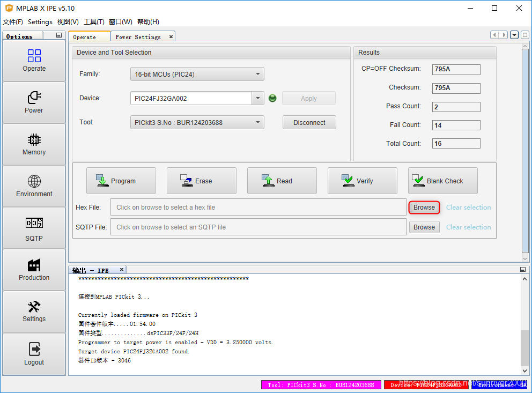The height and width of the screenshot is (393, 532).
Task: Close the output IPE tab
Action: click(121, 270)
